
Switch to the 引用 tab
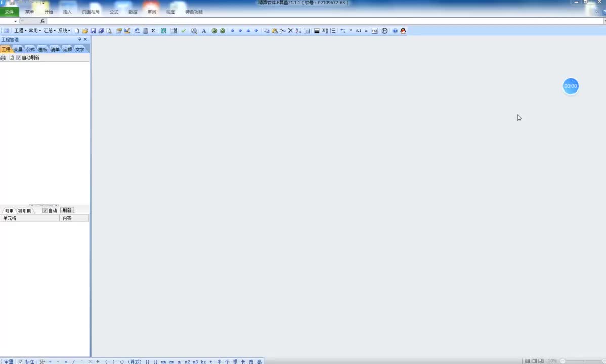click(9, 211)
